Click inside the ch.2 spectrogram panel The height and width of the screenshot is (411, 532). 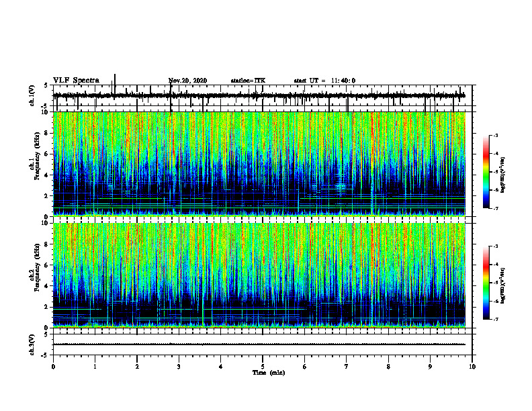[259, 275]
